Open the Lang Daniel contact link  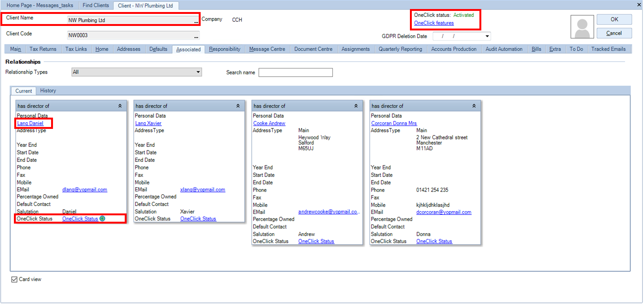click(x=30, y=123)
